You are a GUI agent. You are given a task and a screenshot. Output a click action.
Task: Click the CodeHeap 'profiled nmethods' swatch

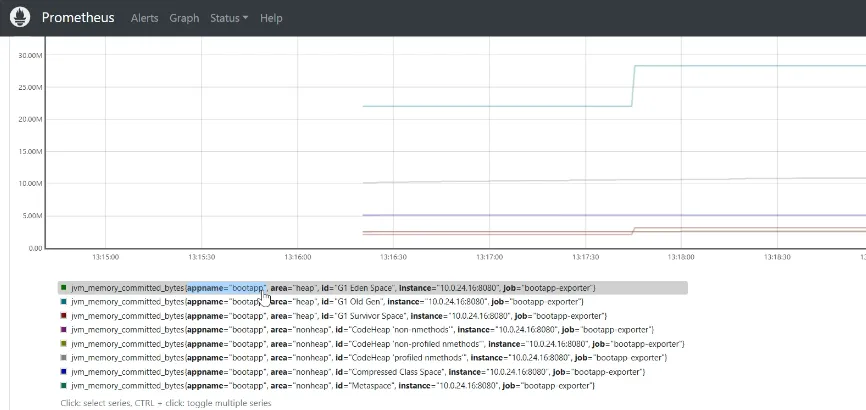click(x=64, y=358)
